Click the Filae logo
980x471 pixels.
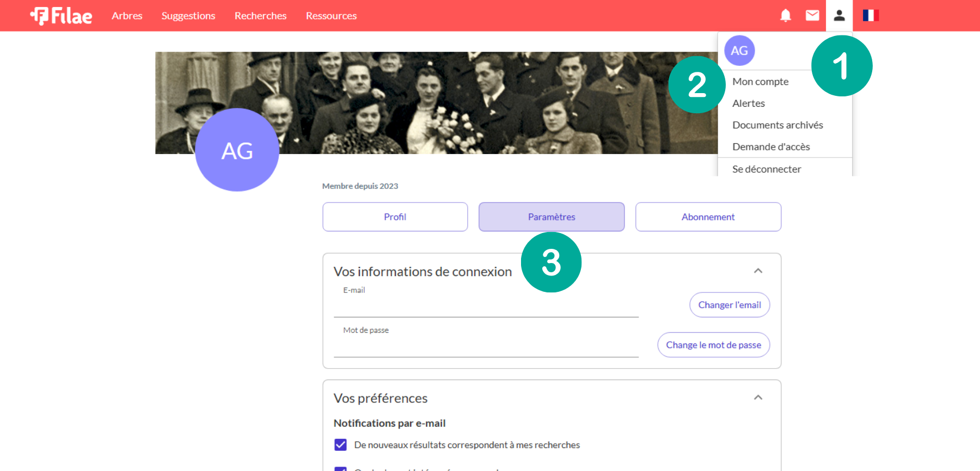pos(61,16)
